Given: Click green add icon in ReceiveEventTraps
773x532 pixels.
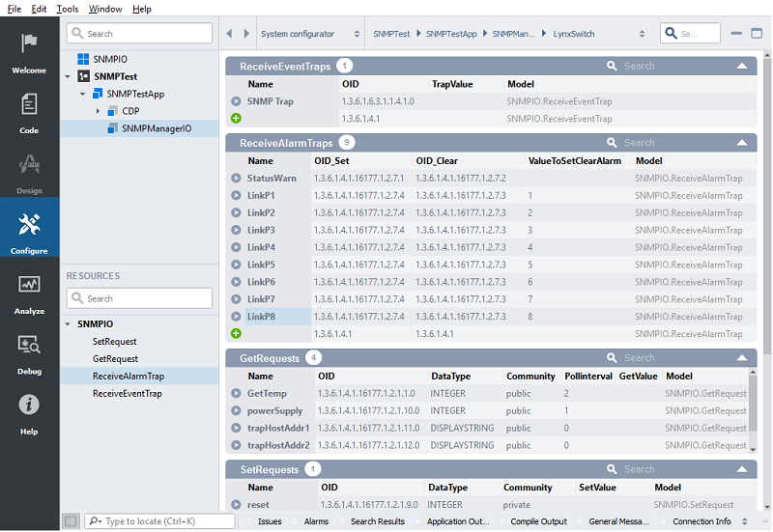Looking at the screenshot, I should (x=236, y=119).
